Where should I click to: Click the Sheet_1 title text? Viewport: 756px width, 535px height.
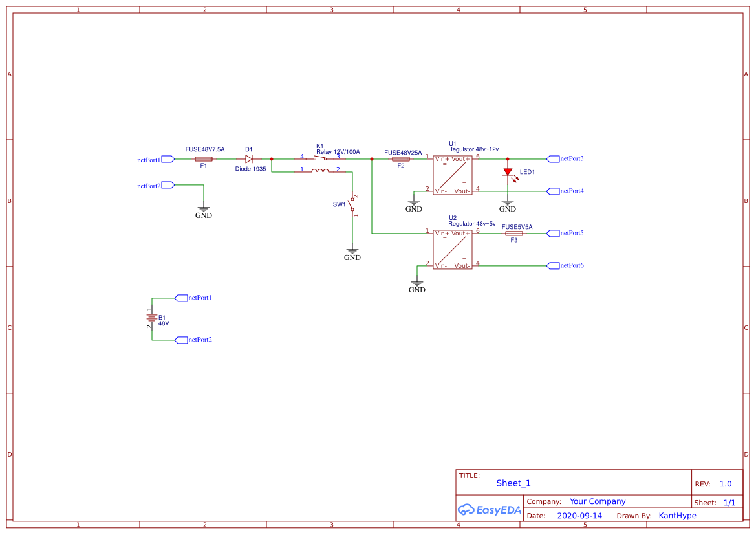pyautogui.click(x=513, y=483)
